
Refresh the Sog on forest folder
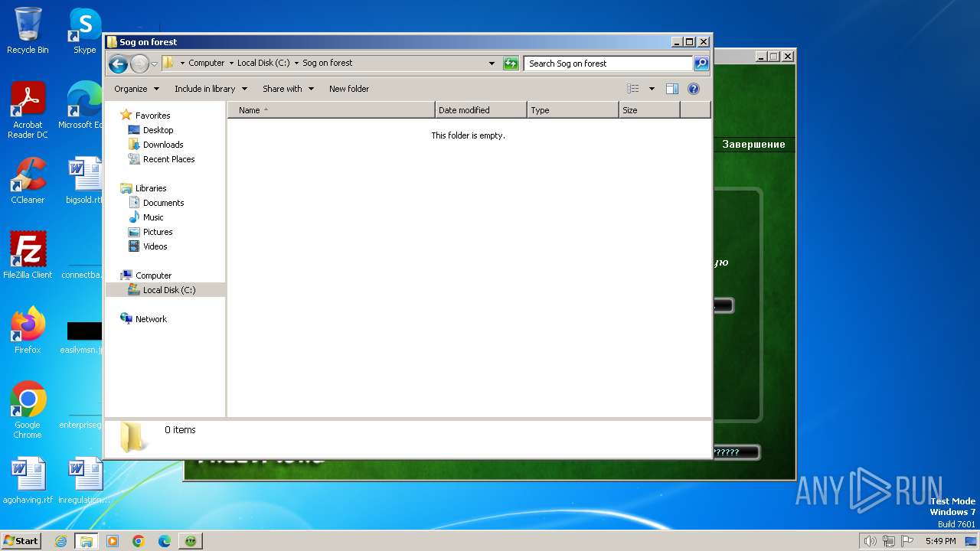tap(511, 64)
